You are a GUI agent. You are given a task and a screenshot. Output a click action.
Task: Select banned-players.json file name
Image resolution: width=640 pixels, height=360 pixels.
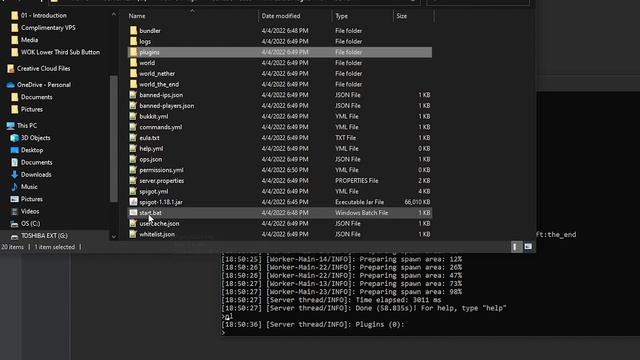click(167, 106)
